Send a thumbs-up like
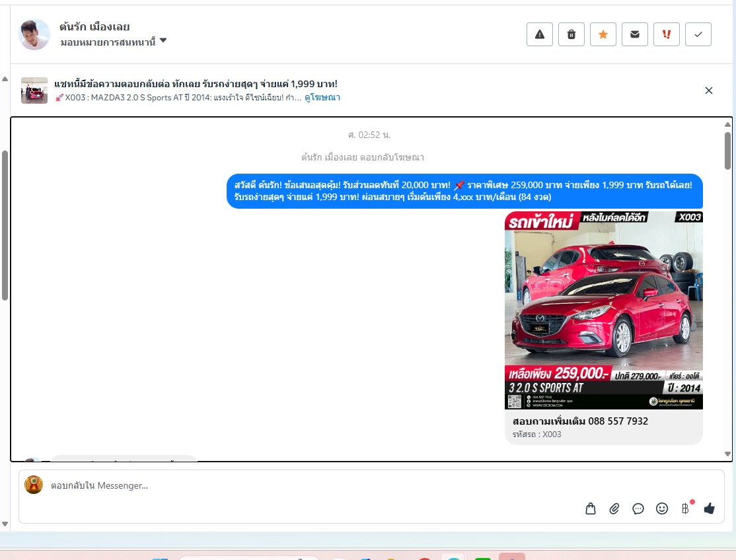The image size is (736, 560). click(x=710, y=508)
